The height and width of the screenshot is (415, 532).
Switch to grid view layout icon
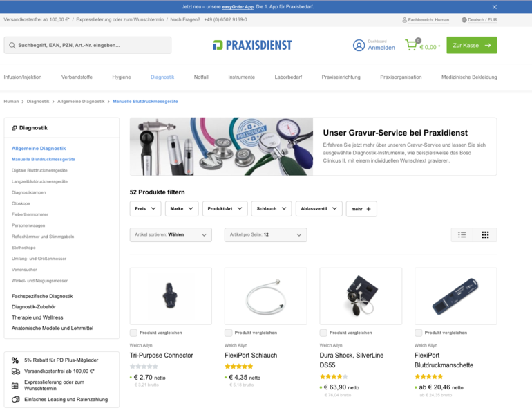tap(485, 234)
